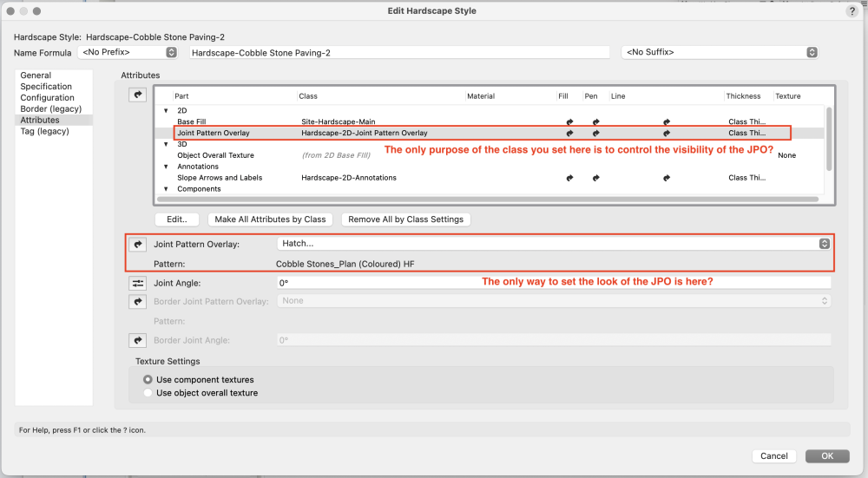Click the arrow icon next to Border Joint Angle
Screen dimensions: 868x478
[138, 340]
